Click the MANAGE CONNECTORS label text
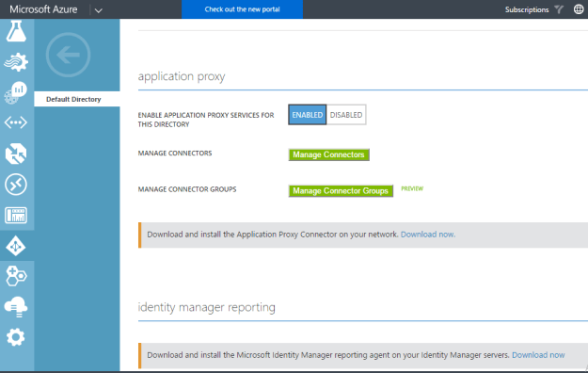The height and width of the screenshot is (373, 588). [175, 154]
